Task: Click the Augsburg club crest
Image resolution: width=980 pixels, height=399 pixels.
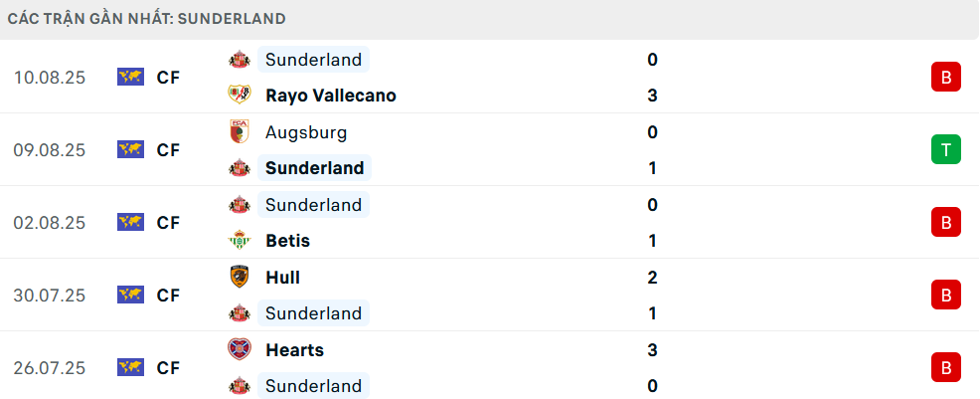Action: point(239,132)
